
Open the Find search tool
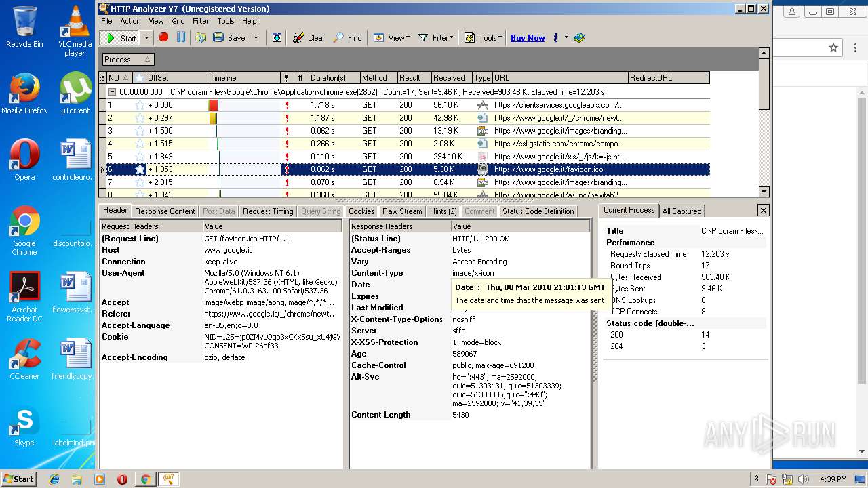pyautogui.click(x=347, y=38)
